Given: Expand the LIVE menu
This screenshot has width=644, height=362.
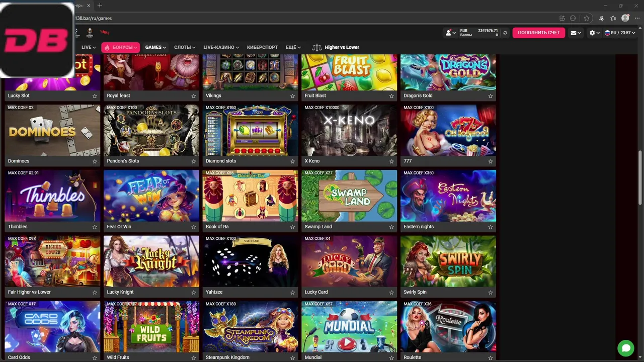Looking at the screenshot, I should [x=89, y=47].
